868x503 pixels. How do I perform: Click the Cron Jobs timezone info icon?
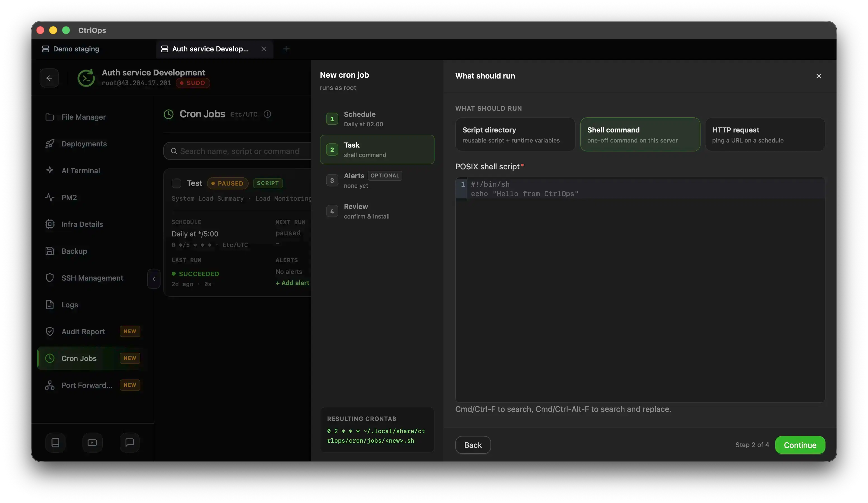[x=267, y=114]
